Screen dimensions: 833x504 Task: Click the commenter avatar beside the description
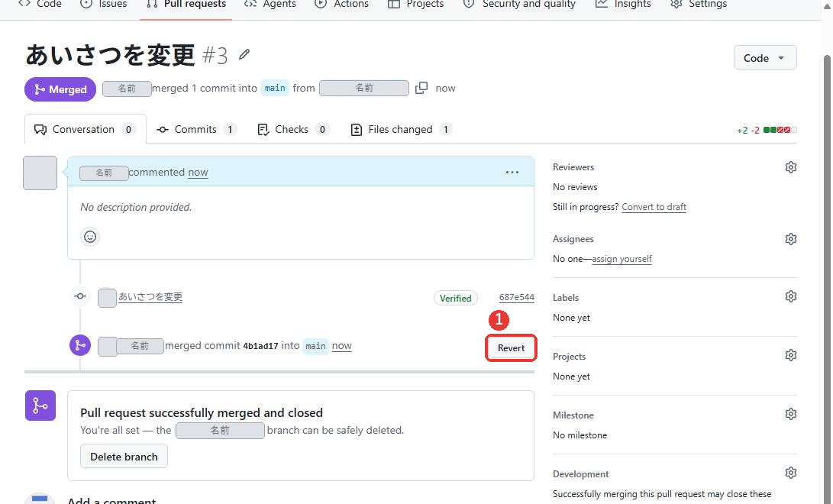click(x=40, y=173)
